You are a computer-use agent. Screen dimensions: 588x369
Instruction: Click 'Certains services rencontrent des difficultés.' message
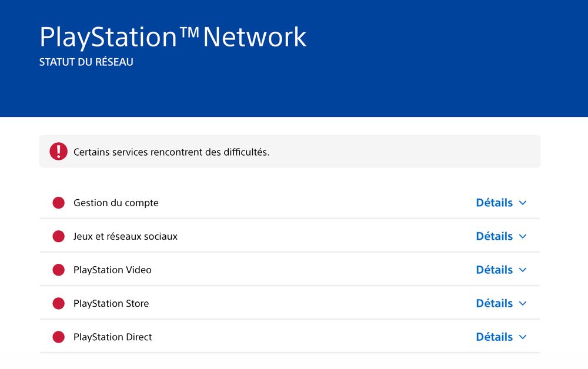171,152
